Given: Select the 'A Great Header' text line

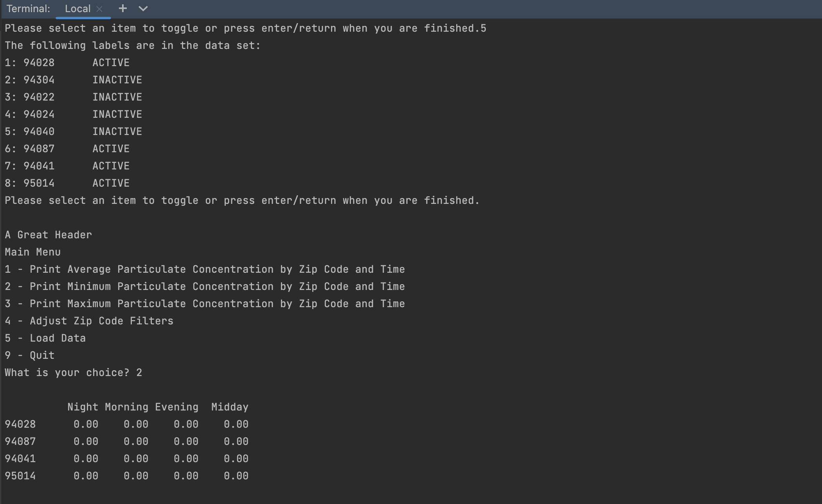Looking at the screenshot, I should [48, 234].
